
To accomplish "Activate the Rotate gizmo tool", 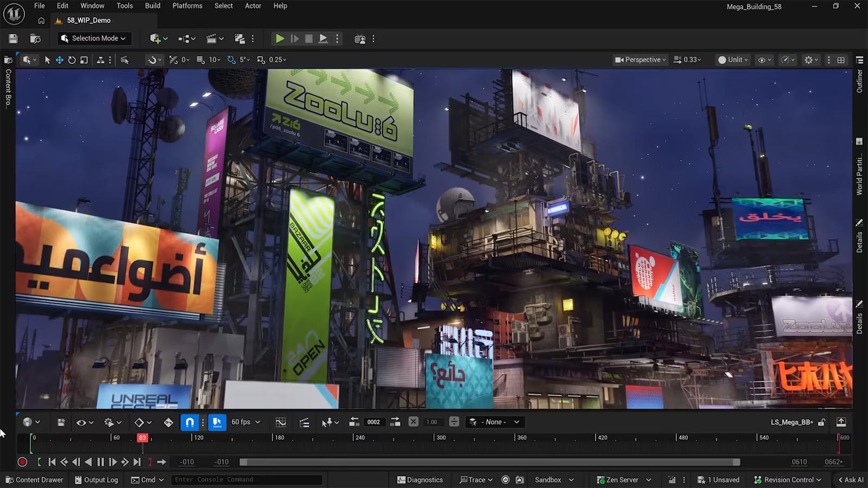I will (72, 60).
